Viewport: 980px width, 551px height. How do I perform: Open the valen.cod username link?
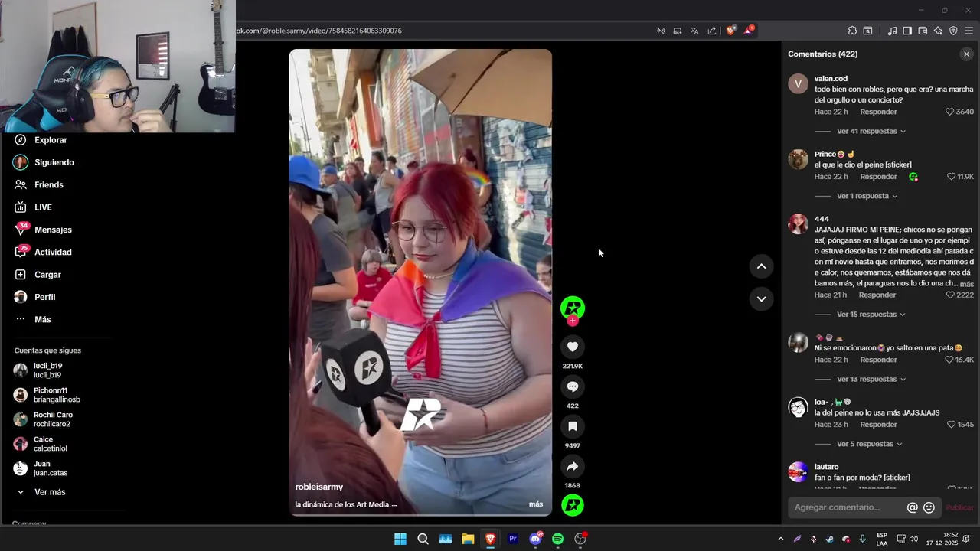point(831,79)
